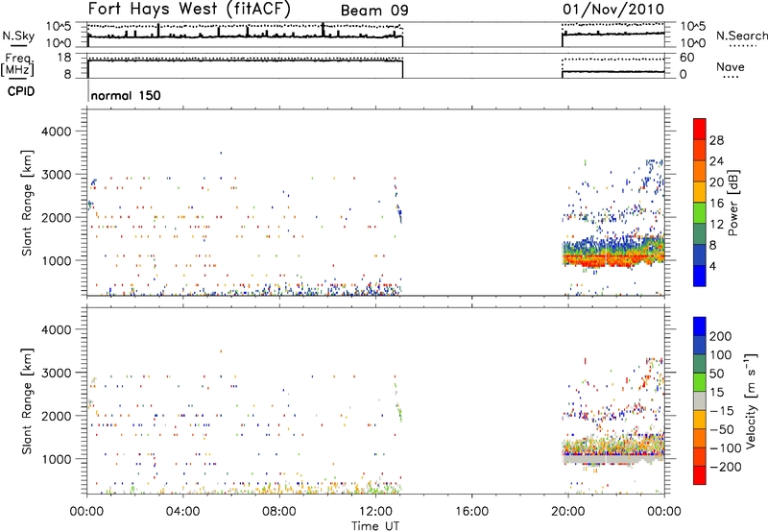Click the "28" power colorbar label
This screenshot has height=532, width=768.
(716, 140)
